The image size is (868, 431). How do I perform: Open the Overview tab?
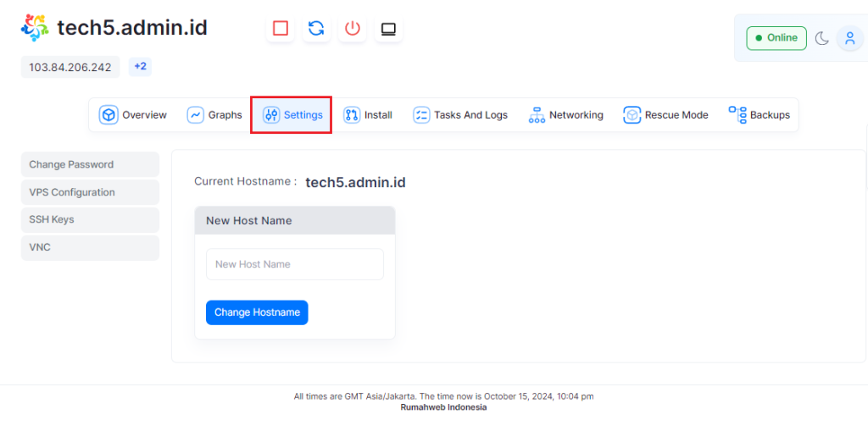pos(133,115)
